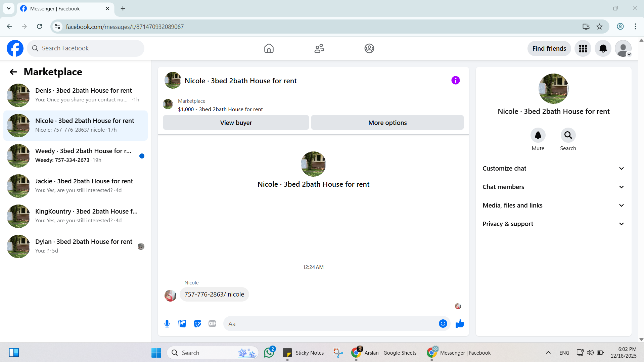Click the taskbar Search box
The width and height of the screenshot is (644, 362).
[x=213, y=353]
